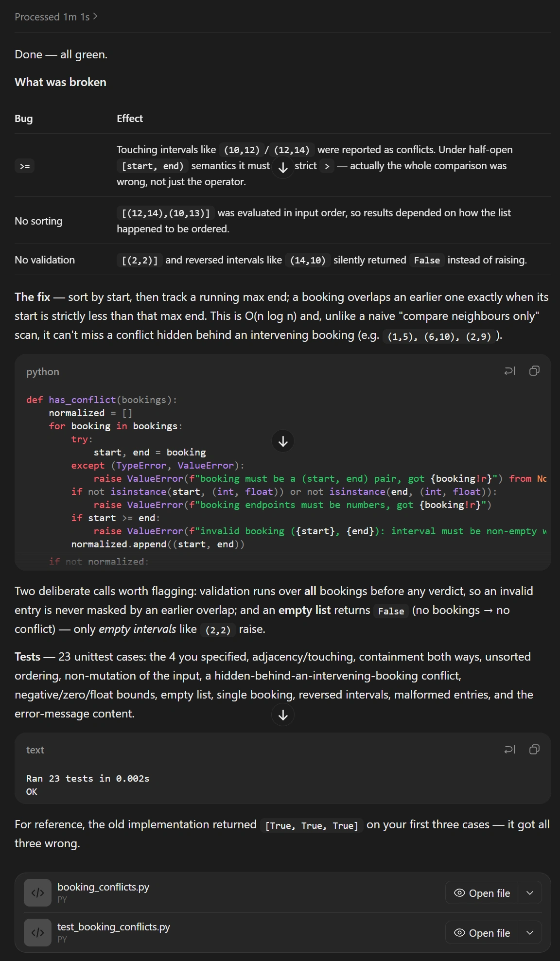Screen dimensions: 560x961
Task: Click the test_booking_conflicts.py file name
Action: (114, 927)
